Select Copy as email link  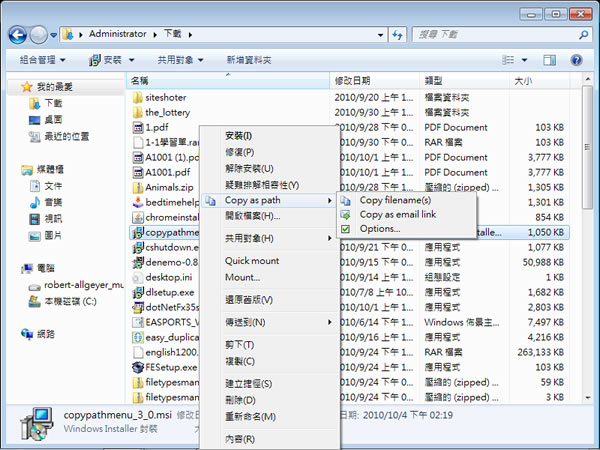pos(397,215)
